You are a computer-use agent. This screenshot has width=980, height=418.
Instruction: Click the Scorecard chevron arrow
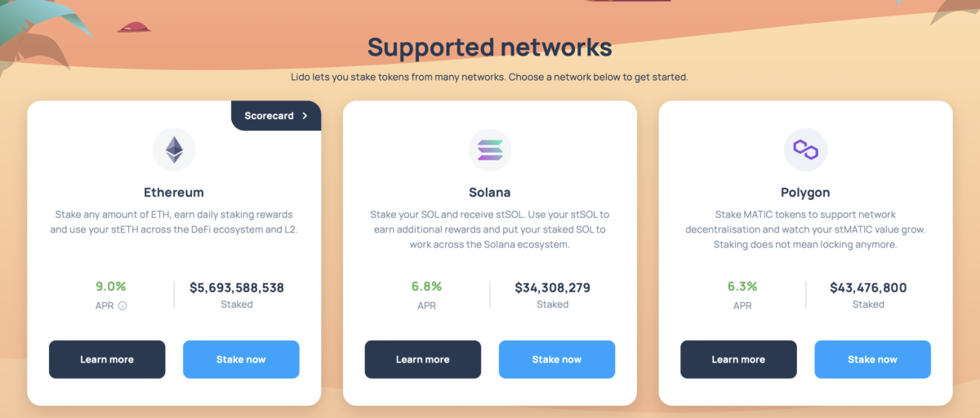click(305, 116)
